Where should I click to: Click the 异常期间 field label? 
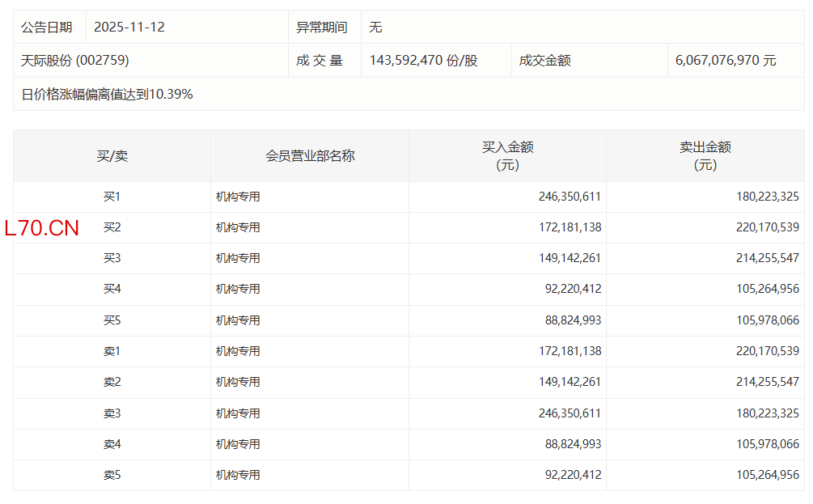pyautogui.click(x=321, y=27)
